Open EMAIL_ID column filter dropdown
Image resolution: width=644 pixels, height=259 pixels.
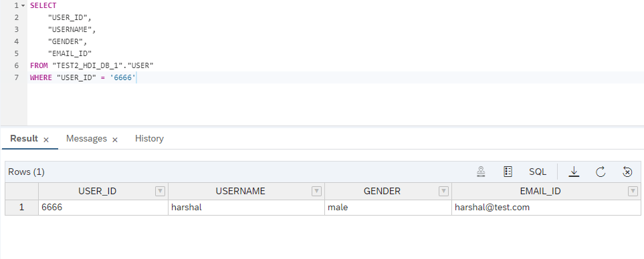[x=633, y=191]
